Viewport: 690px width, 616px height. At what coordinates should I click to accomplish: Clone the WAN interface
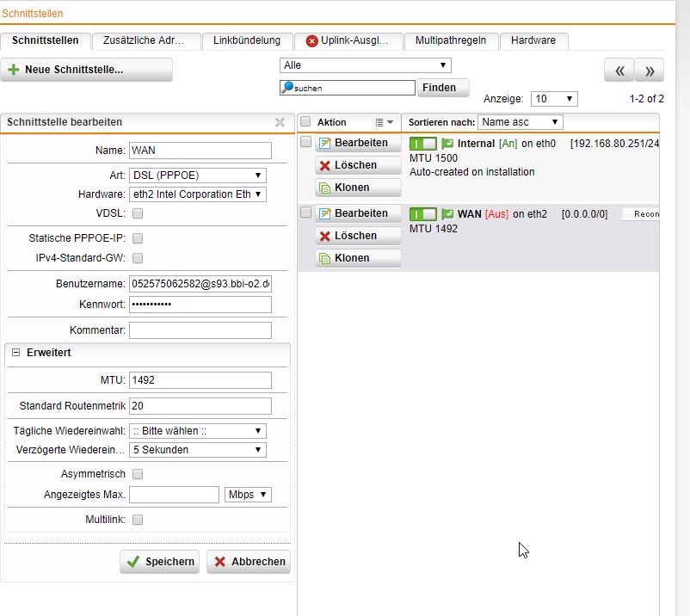tap(358, 258)
